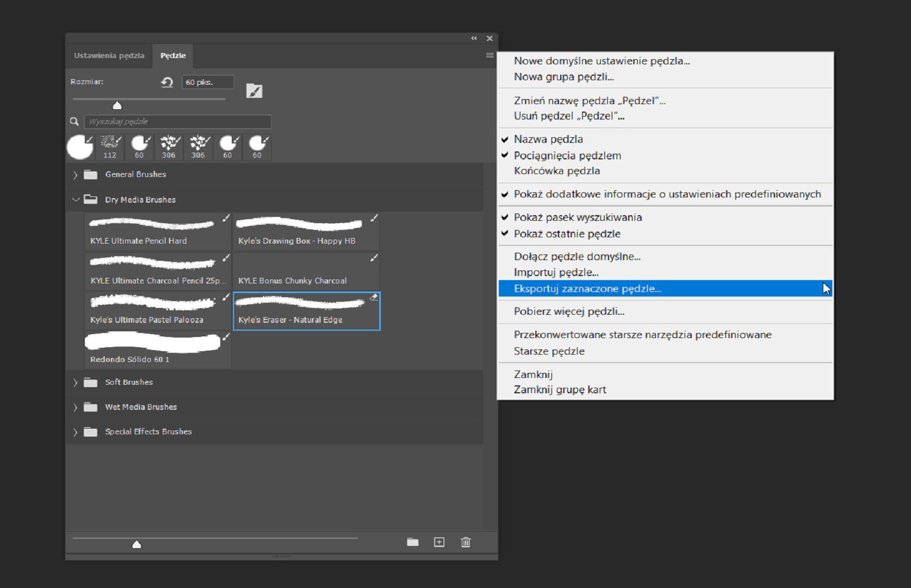Switch to the Ustawienia pędzla tab
This screenshot has width=911, height=588.
[x=108, y=55]
